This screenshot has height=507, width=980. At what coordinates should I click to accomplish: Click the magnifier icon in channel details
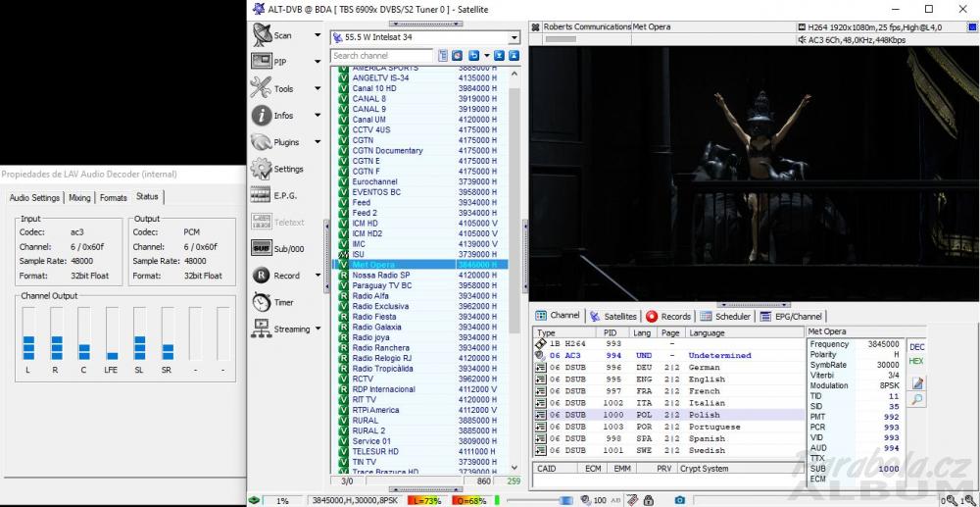coord(917,399)
